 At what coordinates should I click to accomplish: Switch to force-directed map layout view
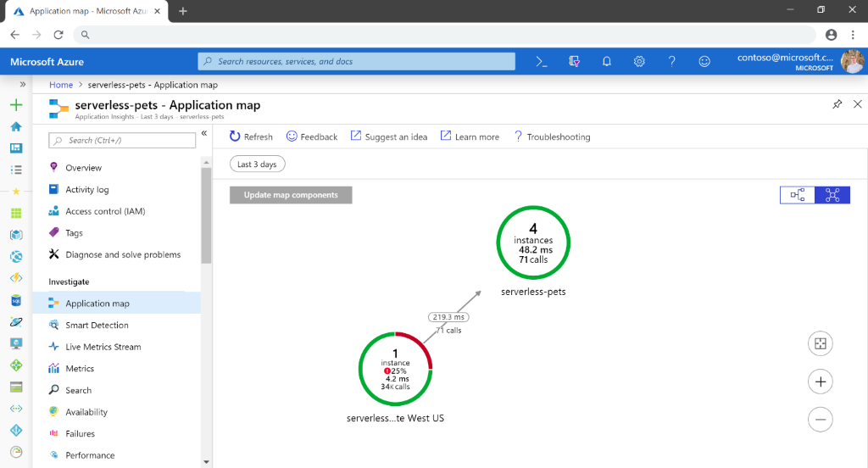coord(832,195)
